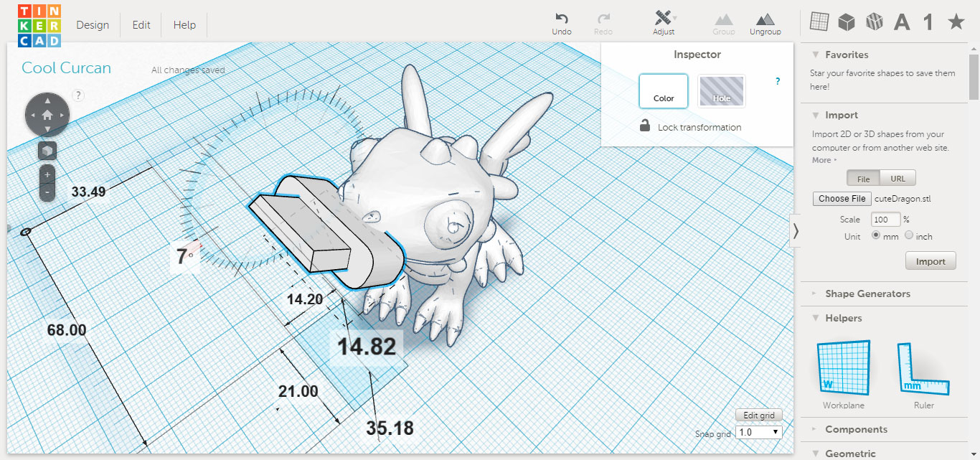Viewport: 980px width, 460px height.
Task: Click the fit-view cube icon
Action: pyautogui.click(x=47, y=151)
